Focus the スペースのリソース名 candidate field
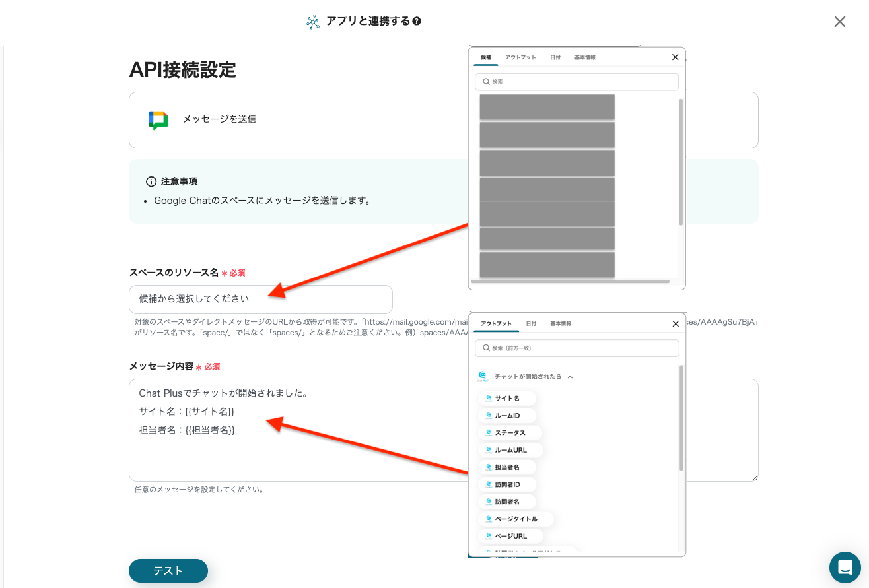The image size is (869, 588). coord(261,299)
